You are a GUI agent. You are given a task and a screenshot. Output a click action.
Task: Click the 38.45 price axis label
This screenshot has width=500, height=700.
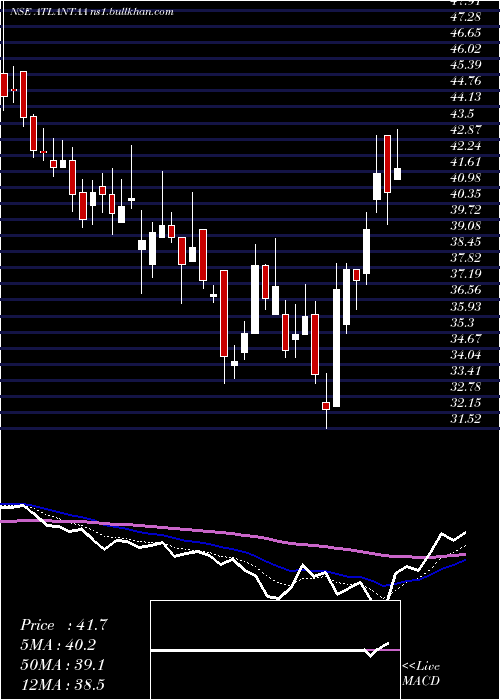pos(466,242)
